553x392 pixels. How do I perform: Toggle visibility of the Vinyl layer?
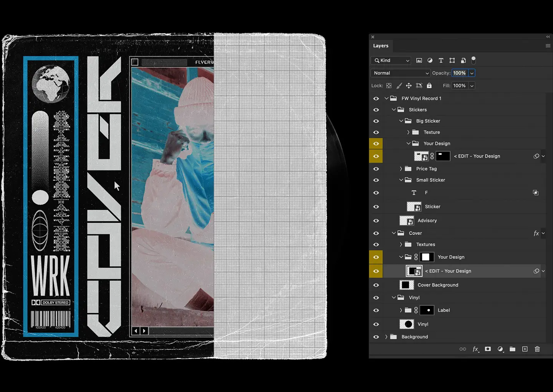click(376, 324)
